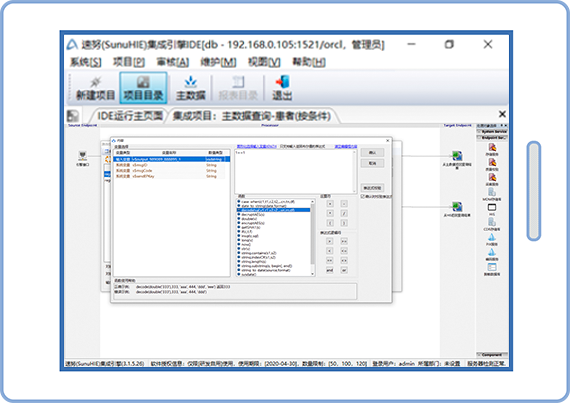This screenshot has width=570, height=403.
Task: Open the 项目目录 toolbar button
Action: point(143,88)
